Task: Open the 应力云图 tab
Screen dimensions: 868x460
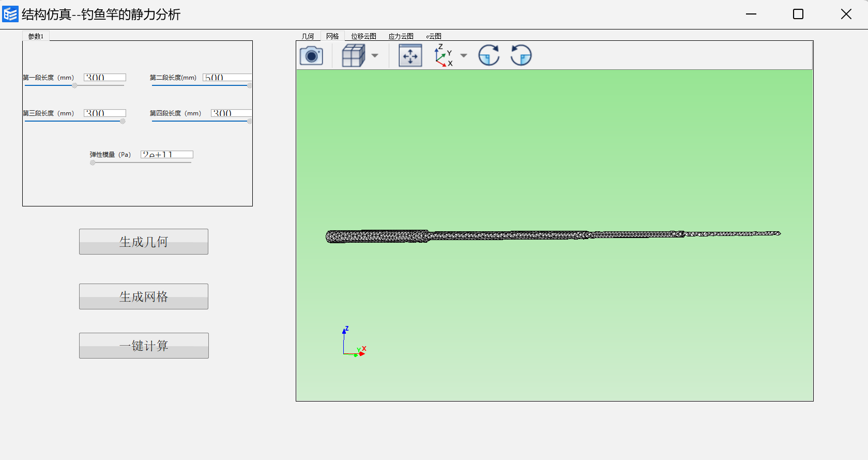Action: [x=401, y=36]
